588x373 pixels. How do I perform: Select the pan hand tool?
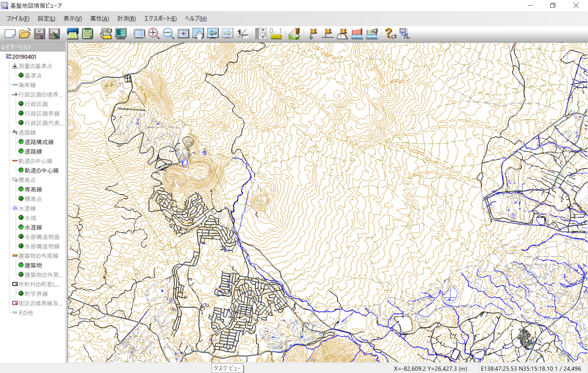pos(198,34)
